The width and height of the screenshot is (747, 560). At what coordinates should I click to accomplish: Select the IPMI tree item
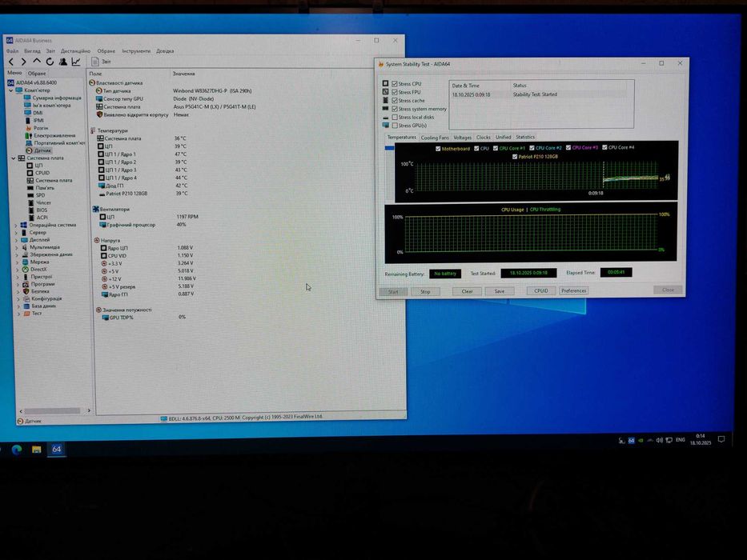click(34, 121)
